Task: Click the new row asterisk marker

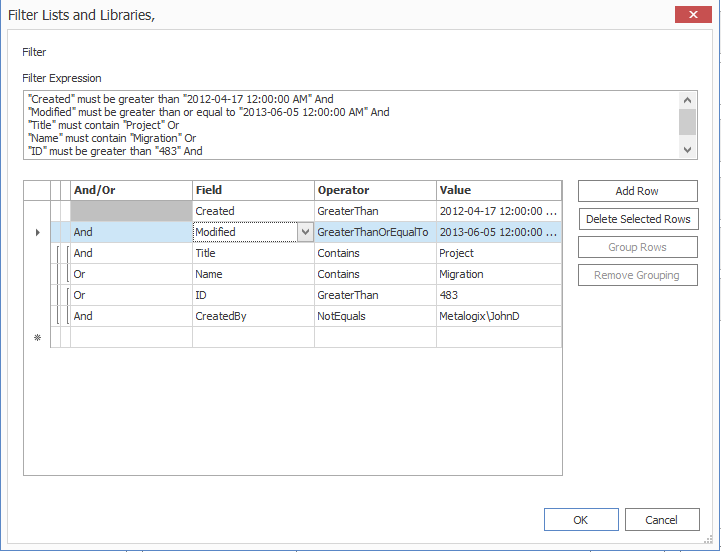Action: [x=37, y=338]
